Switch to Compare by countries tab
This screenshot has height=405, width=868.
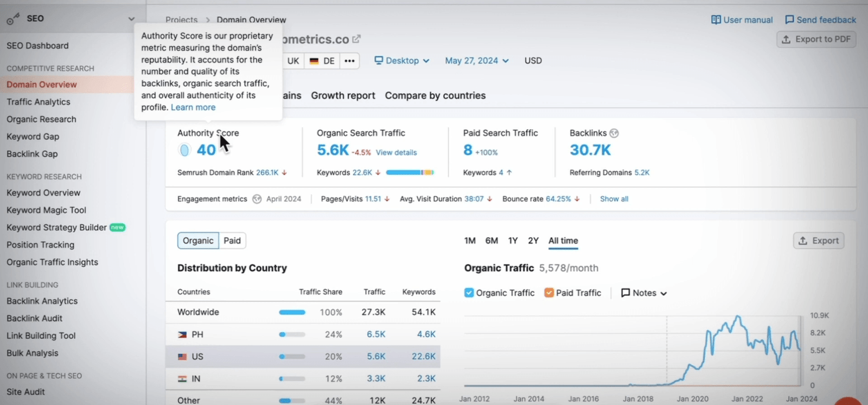[x=435, y=96]
